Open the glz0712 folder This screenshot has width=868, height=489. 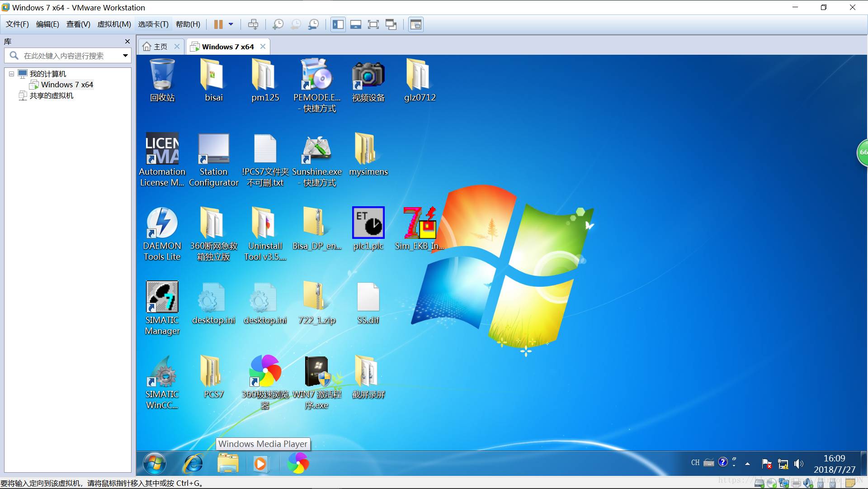coord(420,81)
